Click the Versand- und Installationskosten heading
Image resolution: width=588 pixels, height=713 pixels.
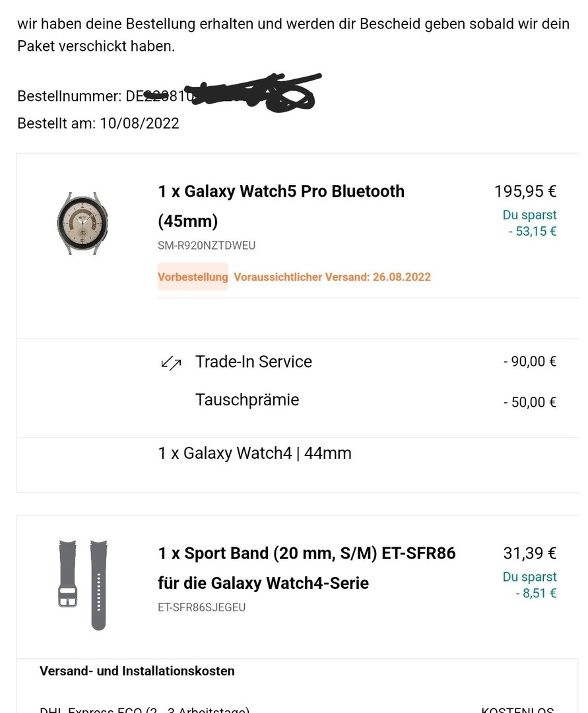pyautogui.click(x=137, y=671)
